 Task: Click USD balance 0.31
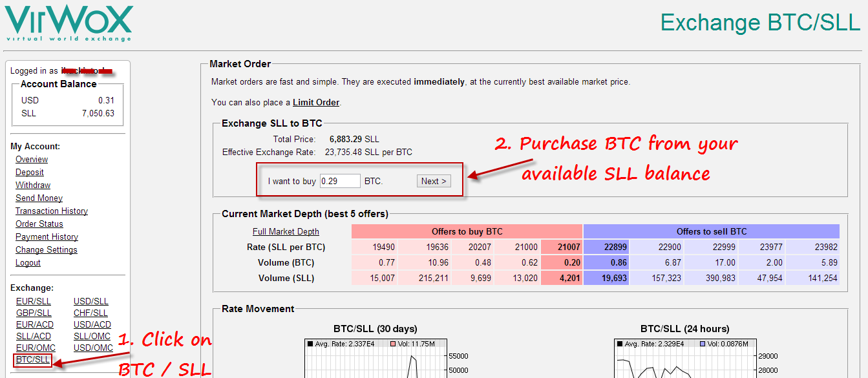point(106,100)
